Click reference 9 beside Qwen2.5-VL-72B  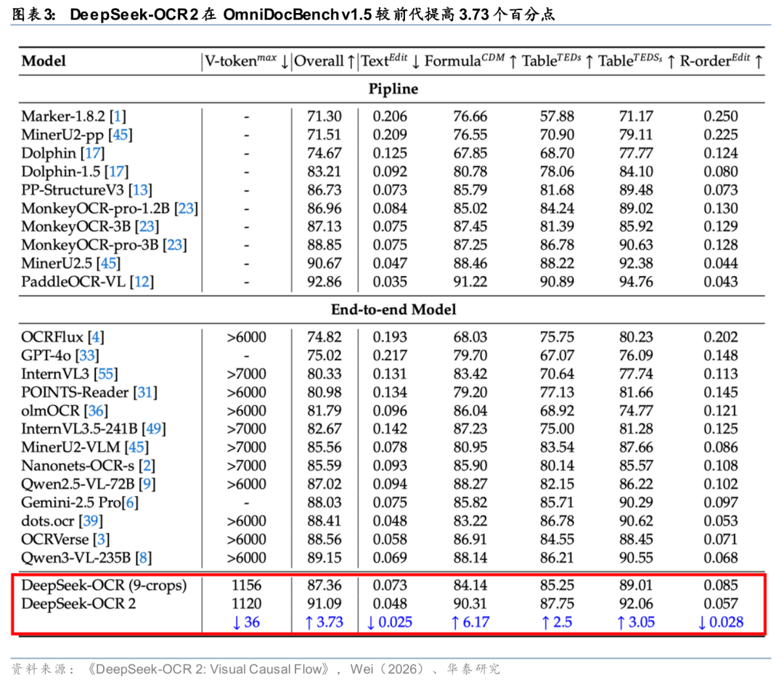pos(151,484)
